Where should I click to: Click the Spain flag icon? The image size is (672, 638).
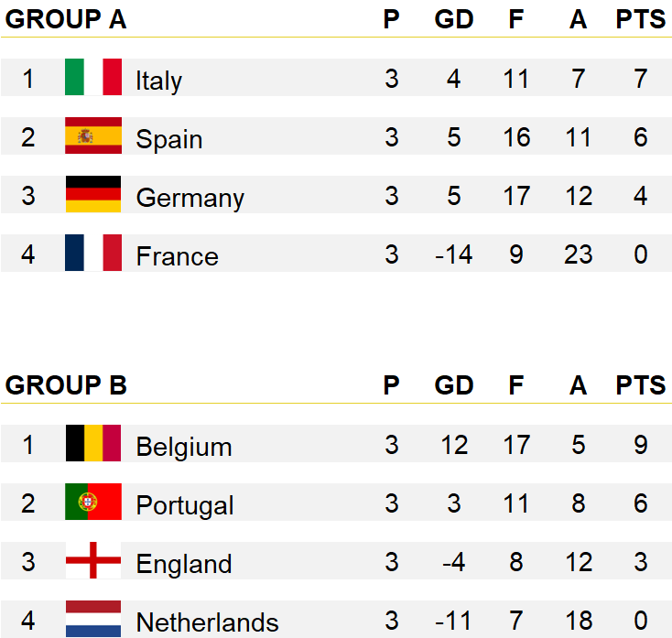pos(93,135)
